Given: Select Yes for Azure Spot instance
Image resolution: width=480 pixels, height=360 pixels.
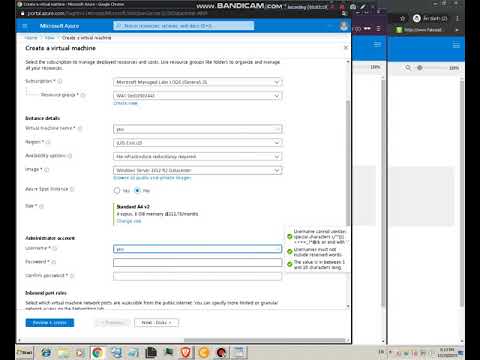Looking at the screenshot, I should point(117,191).
